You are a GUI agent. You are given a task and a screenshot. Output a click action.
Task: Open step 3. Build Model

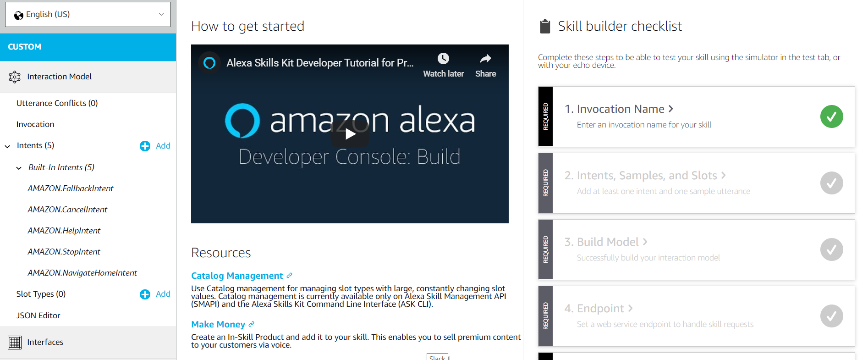click(x=601, y=242)
